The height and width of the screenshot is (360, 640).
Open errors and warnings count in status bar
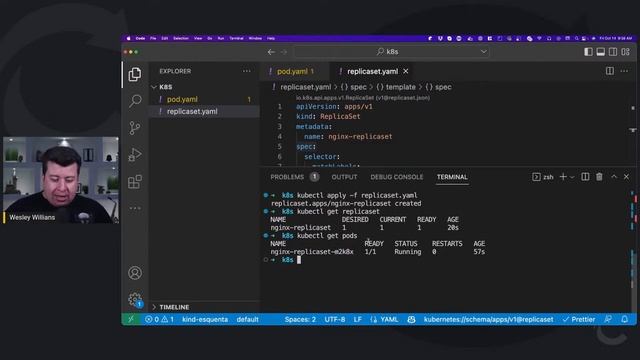click(x=160, y=319)
